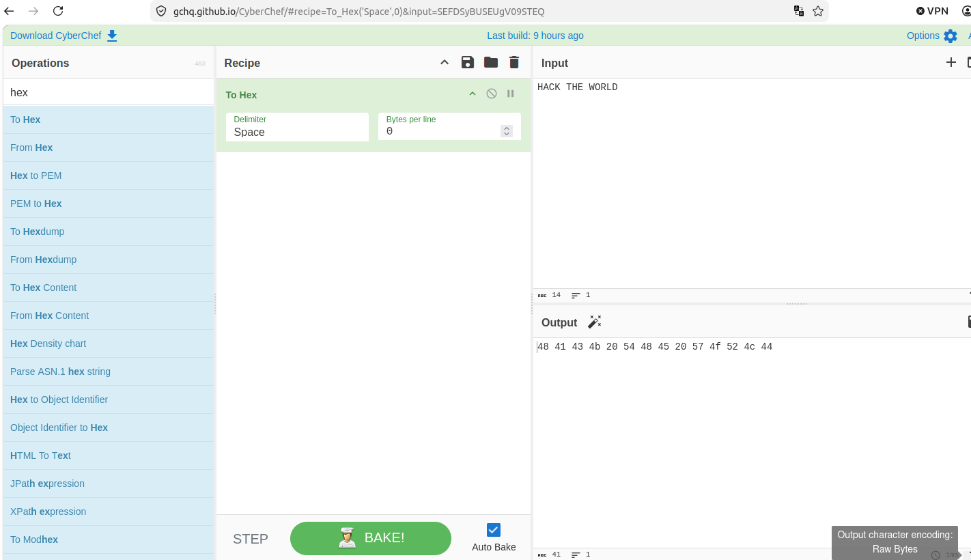
Task: Set breakpoint on To Hex operation
Action: tap(510, 94)
